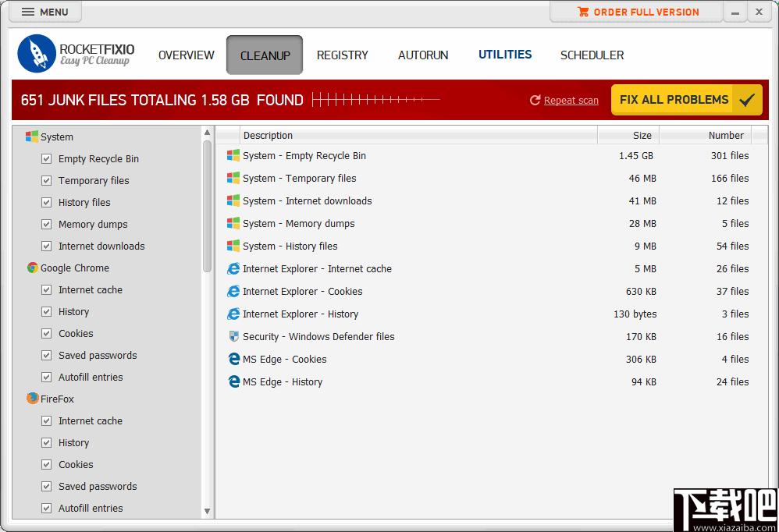Open the SCHEDULER tab
This screenshot has height=532, width=779.
pos(592,55)
